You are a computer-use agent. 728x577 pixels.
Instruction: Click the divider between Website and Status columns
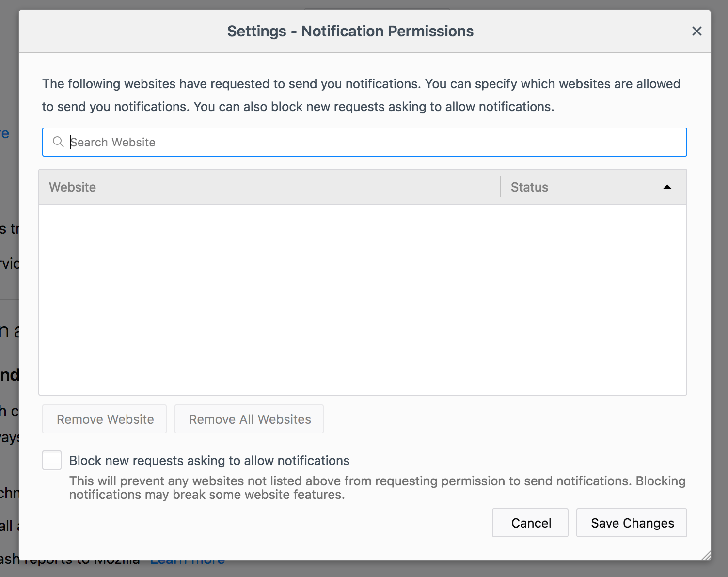point(501,187)
